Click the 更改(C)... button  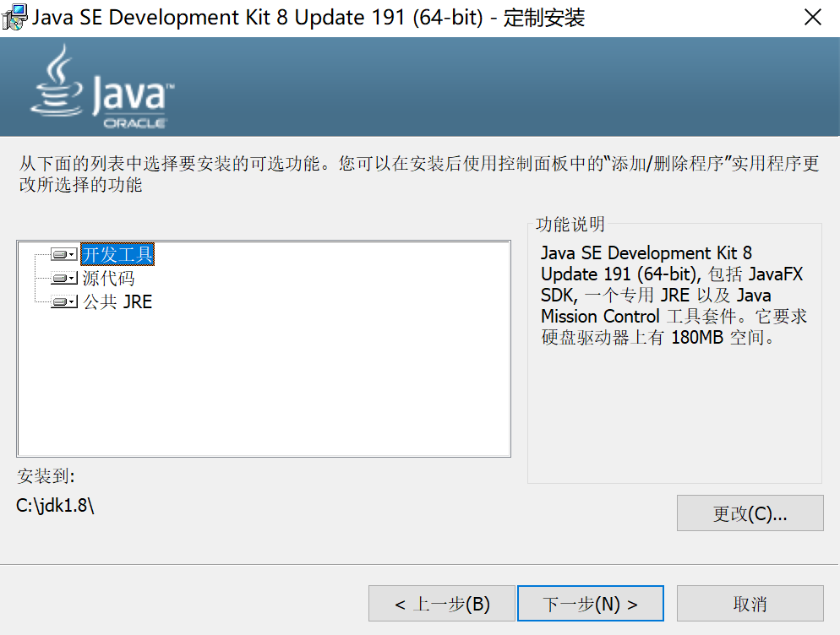[x=750, y=513]
